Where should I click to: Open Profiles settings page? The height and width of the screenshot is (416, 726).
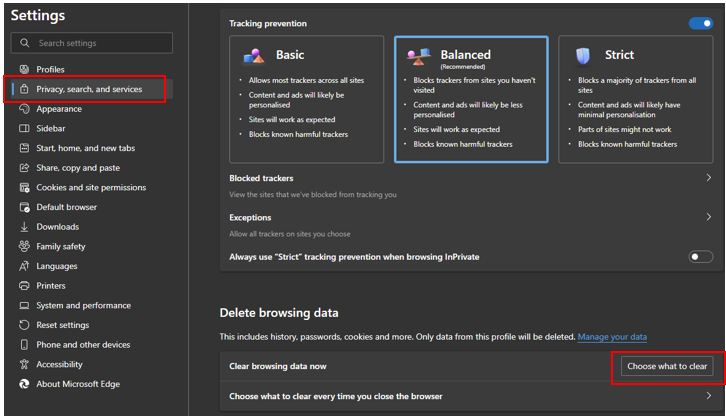pos(50,69)
